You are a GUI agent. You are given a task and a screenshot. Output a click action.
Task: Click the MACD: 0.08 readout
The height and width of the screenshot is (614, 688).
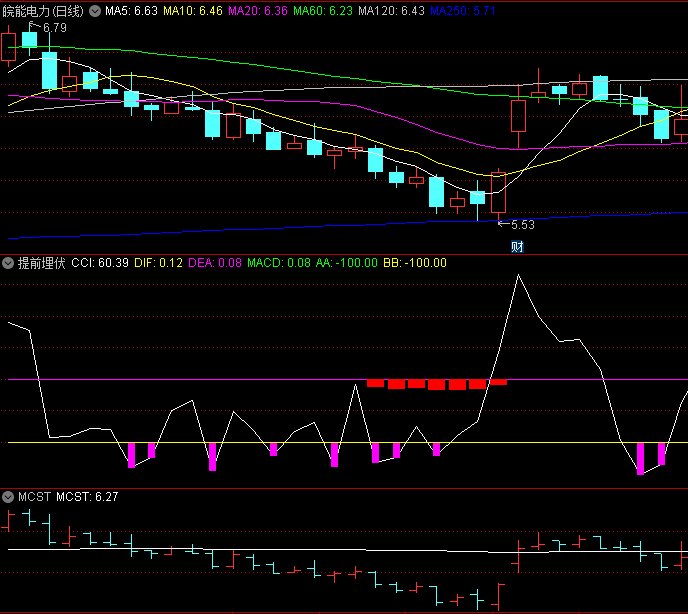[x=279, y=263]
